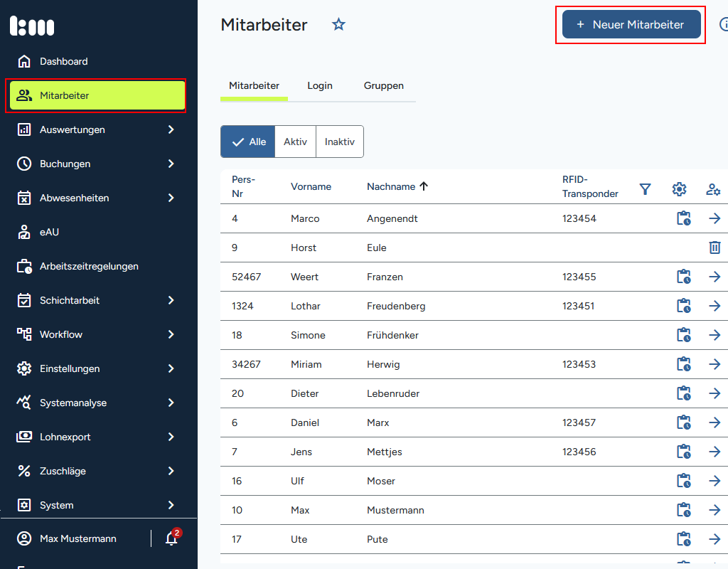Switch to the Login tab
Image resolution: width=728 pixels, height=569 pixels.
(320, 85)
